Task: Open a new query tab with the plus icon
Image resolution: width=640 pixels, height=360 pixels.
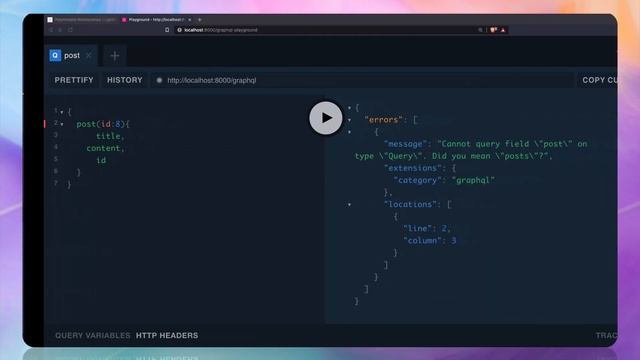Action: point(115,56)
